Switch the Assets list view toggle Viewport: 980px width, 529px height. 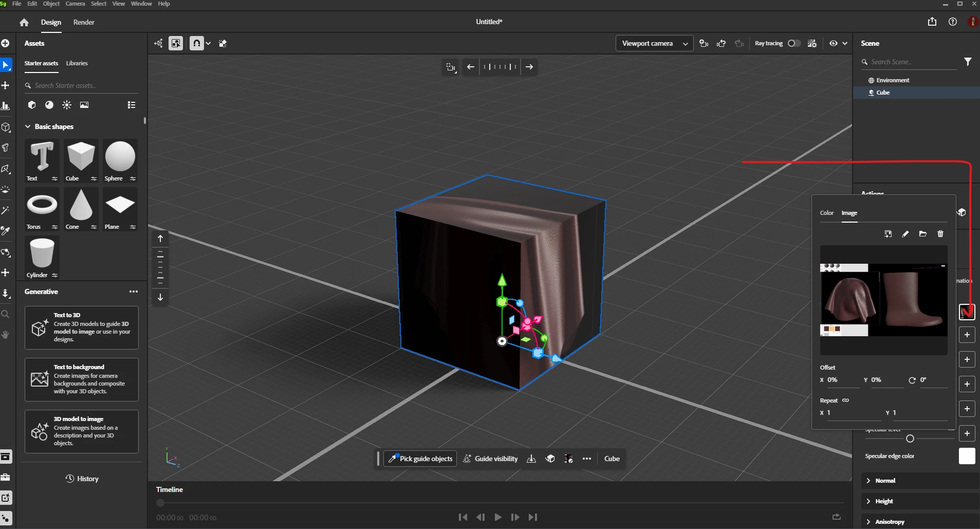tap(132, 105)
